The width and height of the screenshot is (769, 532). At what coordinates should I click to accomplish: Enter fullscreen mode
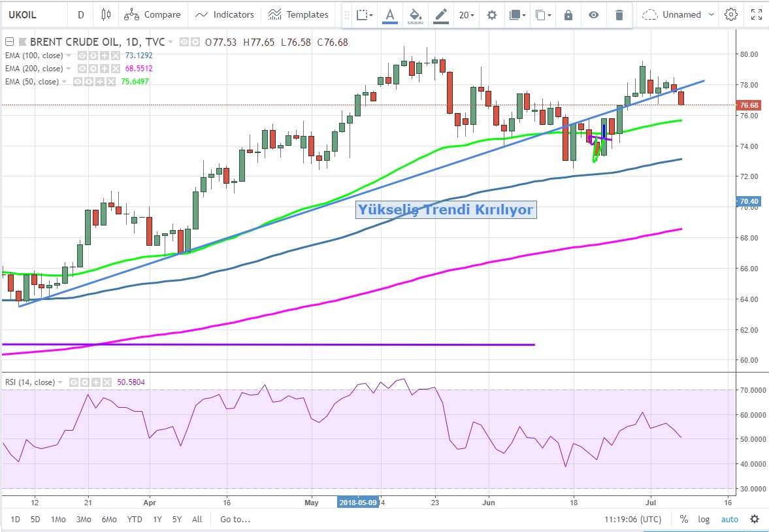(756, 14)
